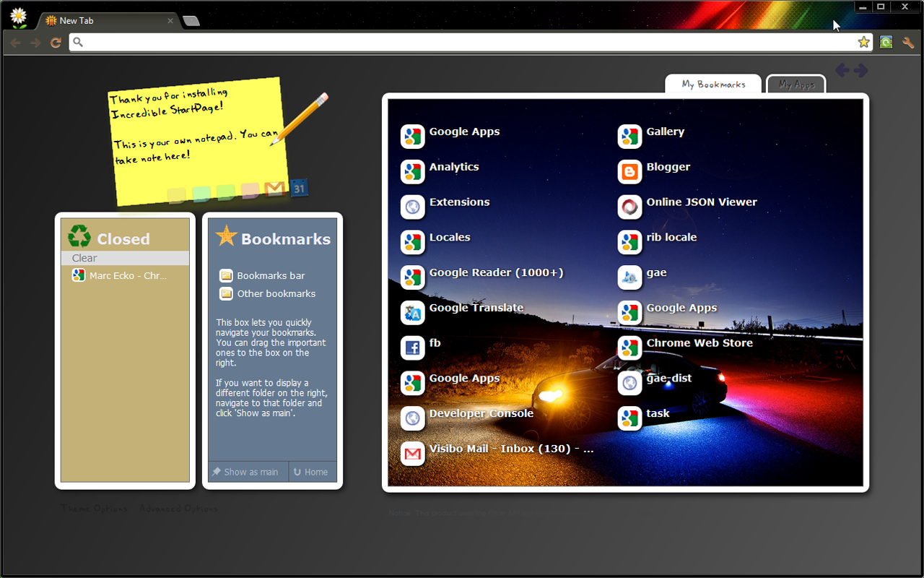Image resolution: width=924 pixels, height=578 pixels.
Task: Click the Home button in the Bookmarks panel
Action: coord(312,471)
